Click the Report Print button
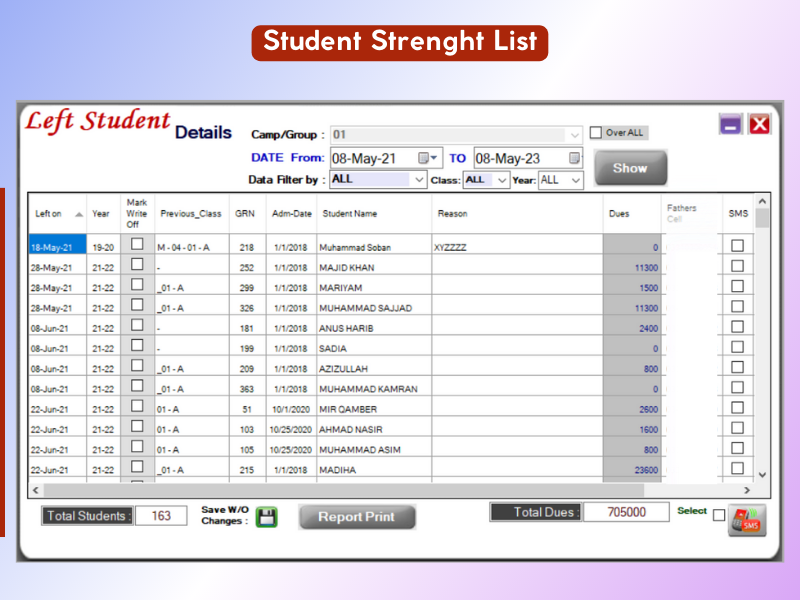 356,517
